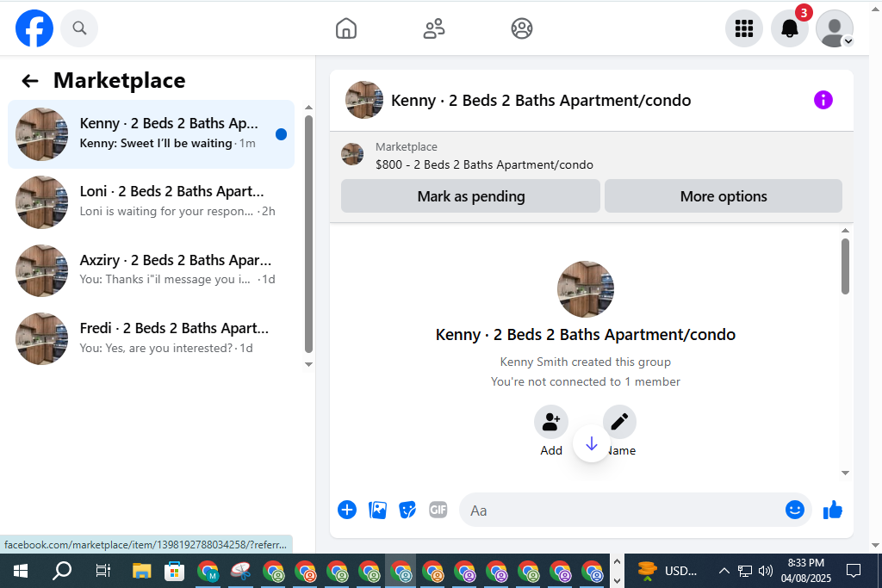Click the Facebook logo
This screenshot has width=882, height=588.
coord(34,28)
